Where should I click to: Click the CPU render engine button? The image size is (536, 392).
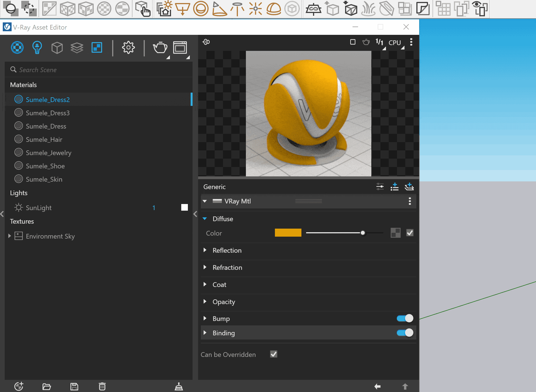click(395, 43)
